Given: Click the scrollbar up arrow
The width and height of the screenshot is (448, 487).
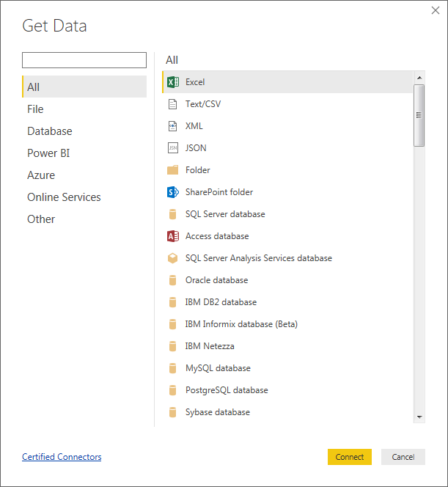Looking at the screenshot, I should (419, 78).
